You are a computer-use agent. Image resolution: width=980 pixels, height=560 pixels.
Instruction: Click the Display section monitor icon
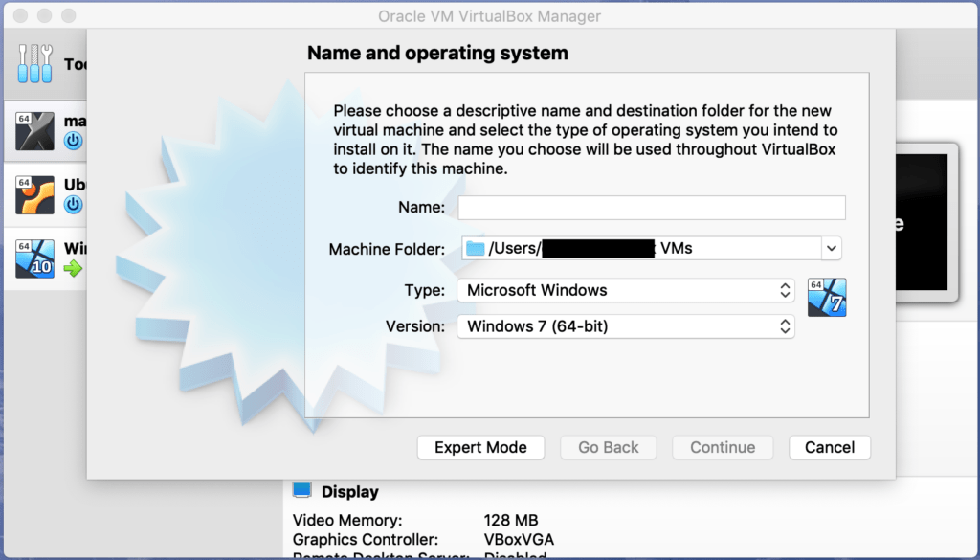pos(301,491)
